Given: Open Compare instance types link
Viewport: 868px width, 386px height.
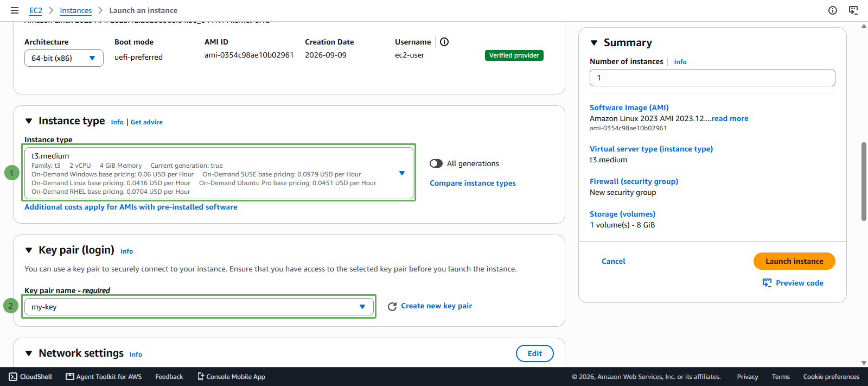Looking at the screenshot, I should 473,183.
